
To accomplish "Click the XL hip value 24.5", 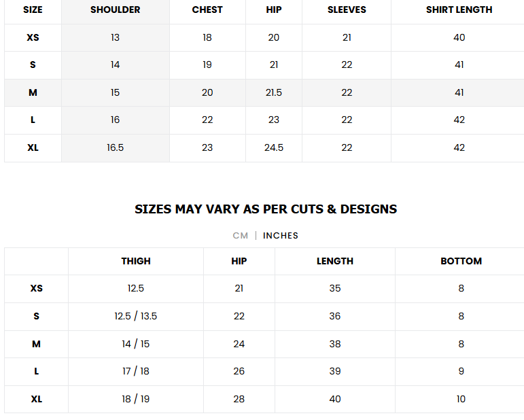I will (274, 147).
